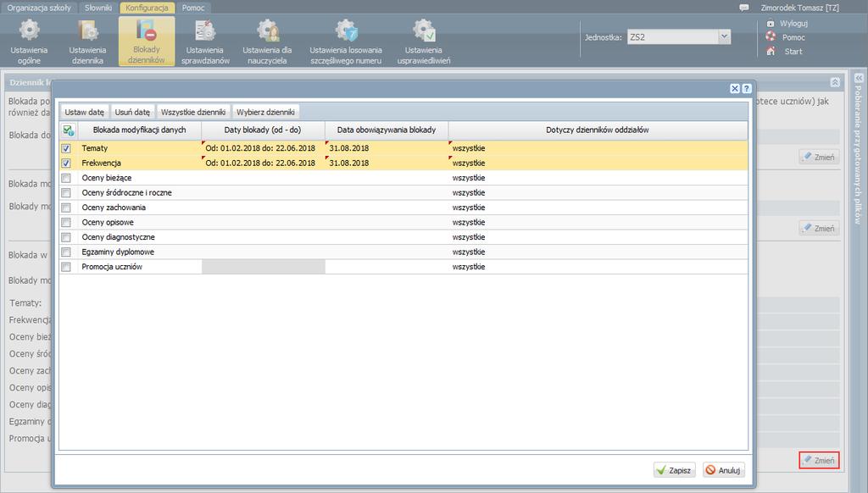Screen dimensions: 868x493
Task: Click column header Data obowiązywania blokady
Action: 387,130
